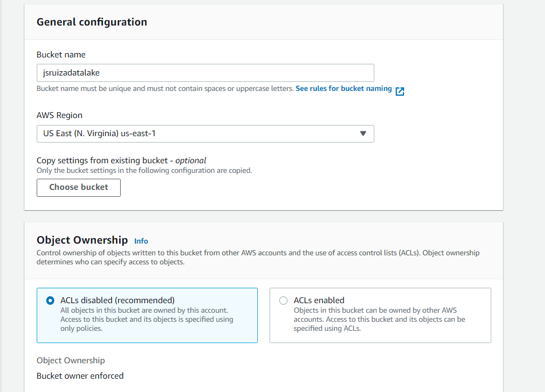
Task: Click the "General configuration" section heading
Action: coord(91,22)
